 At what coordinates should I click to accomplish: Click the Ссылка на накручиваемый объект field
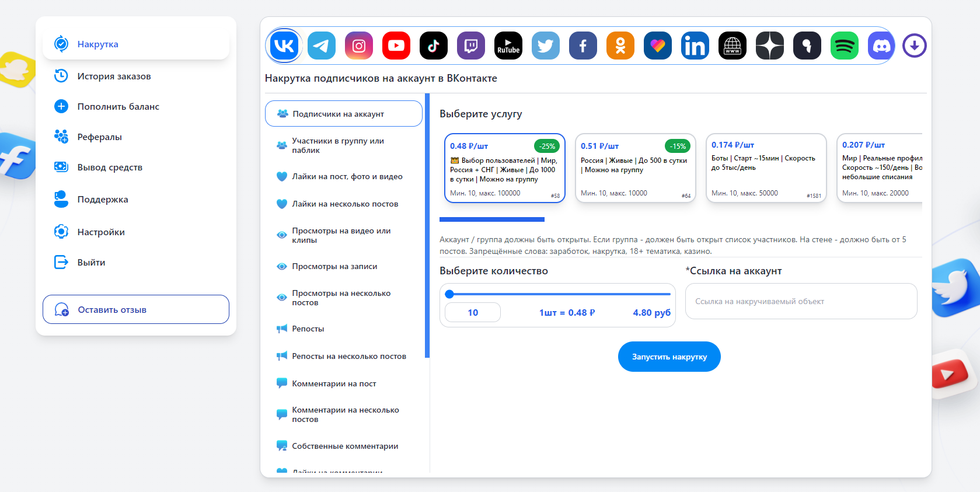(801, 301)
